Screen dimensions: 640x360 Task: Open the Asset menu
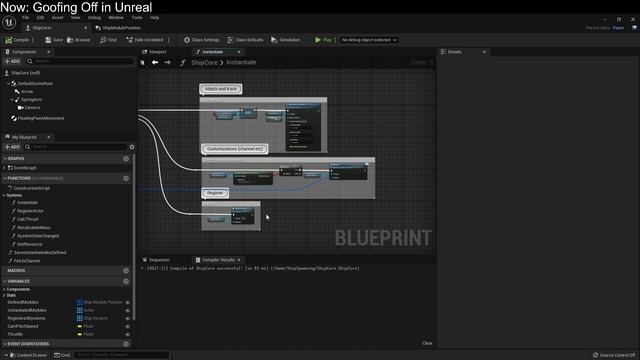[57, 18]
